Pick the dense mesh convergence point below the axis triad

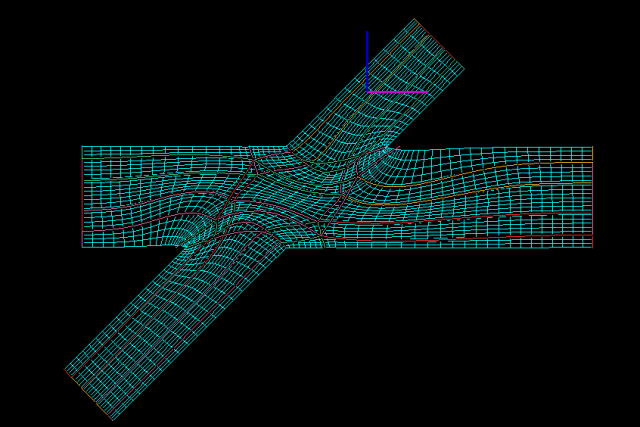coord(388,150)
